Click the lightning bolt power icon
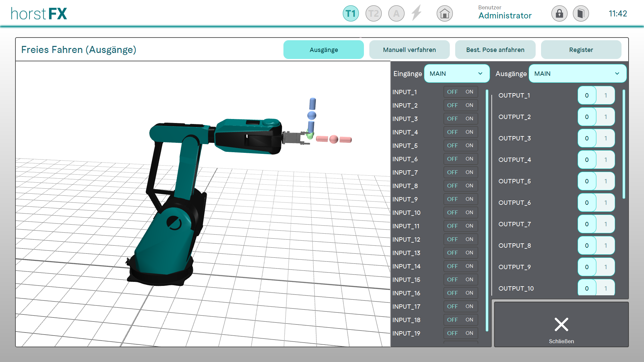 (417, 13)
